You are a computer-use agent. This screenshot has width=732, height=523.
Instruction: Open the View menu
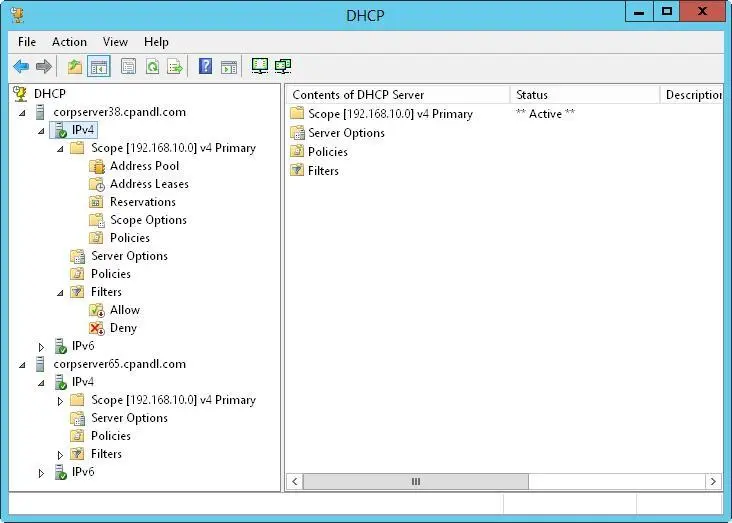pyautogui.click(x=115, y=42)
